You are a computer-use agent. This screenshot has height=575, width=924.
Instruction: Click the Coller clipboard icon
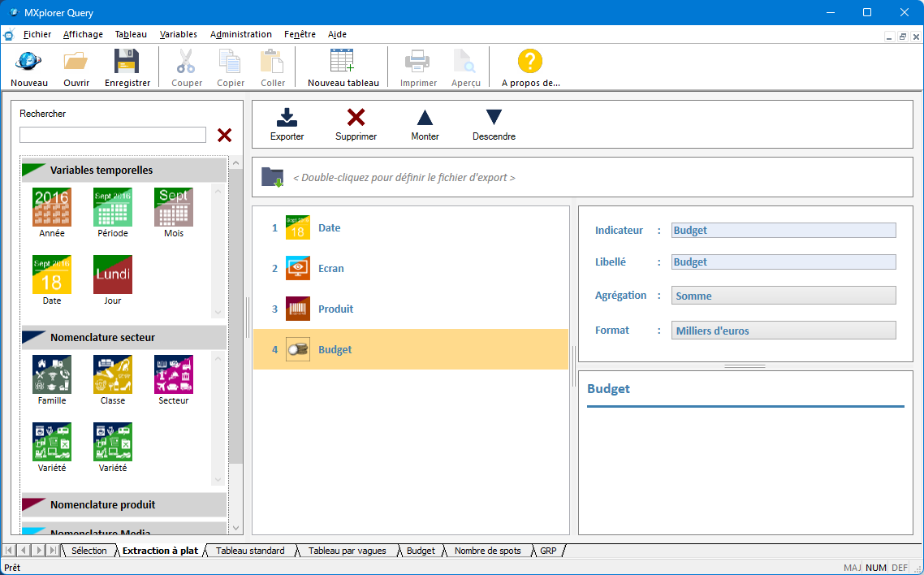(x=272, y=61)
